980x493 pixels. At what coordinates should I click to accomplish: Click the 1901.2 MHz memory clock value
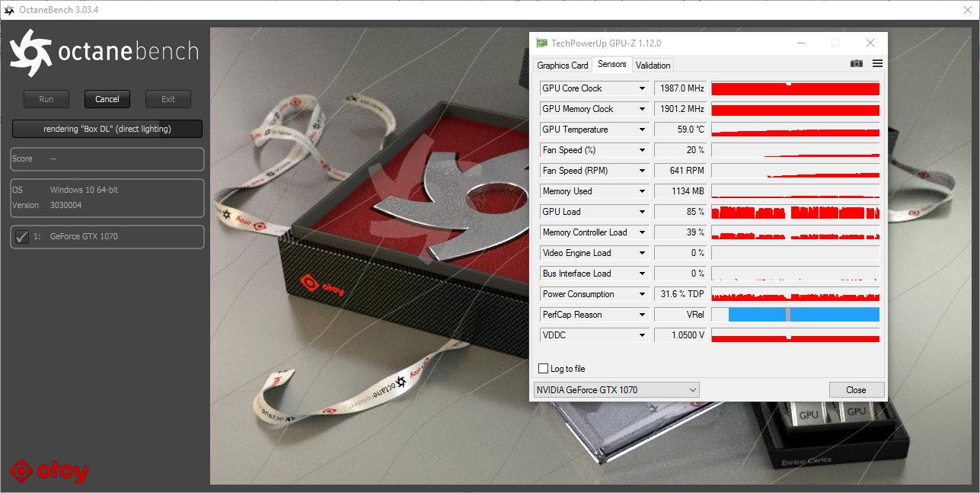681,109
